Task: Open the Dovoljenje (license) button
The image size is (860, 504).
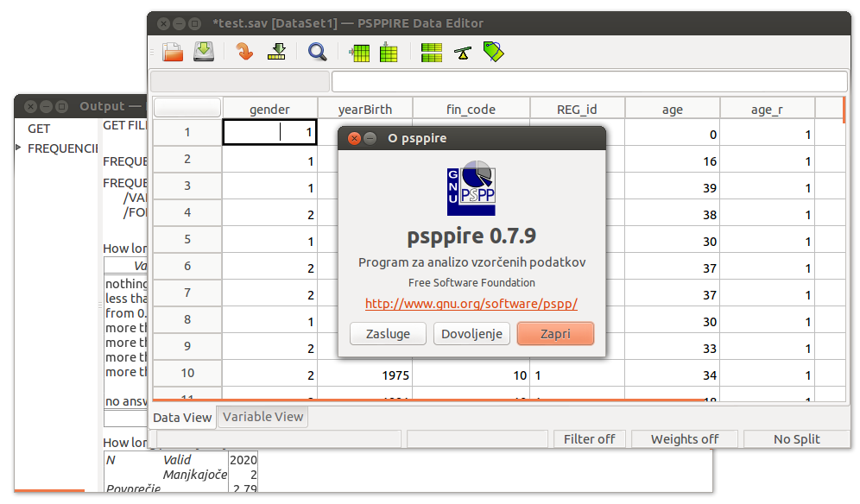Action: coord(471,333)
